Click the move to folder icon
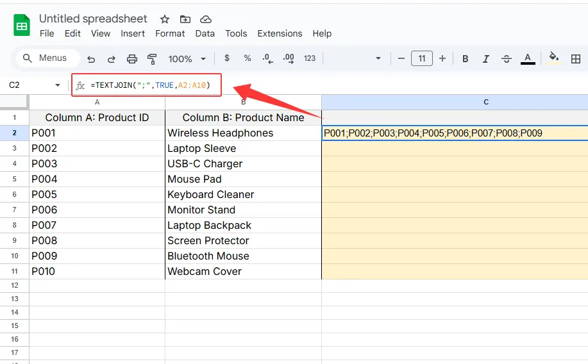Viewport: 588px width, 364px height. point(185,19)
